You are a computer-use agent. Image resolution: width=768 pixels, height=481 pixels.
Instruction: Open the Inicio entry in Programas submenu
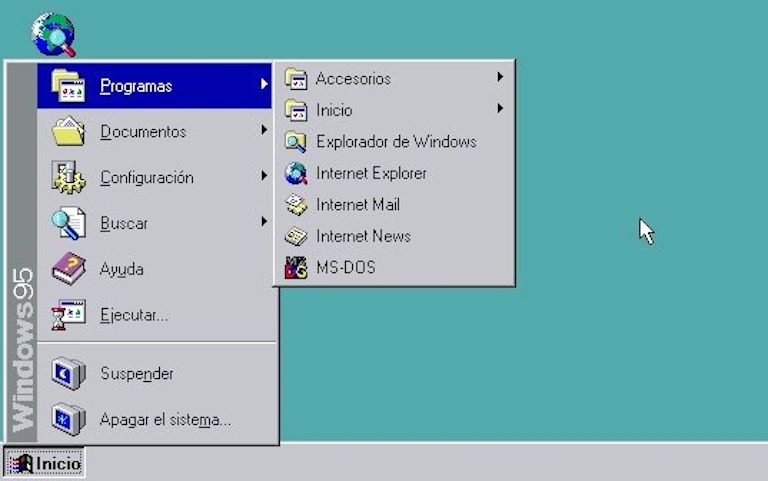coord(394,110)
